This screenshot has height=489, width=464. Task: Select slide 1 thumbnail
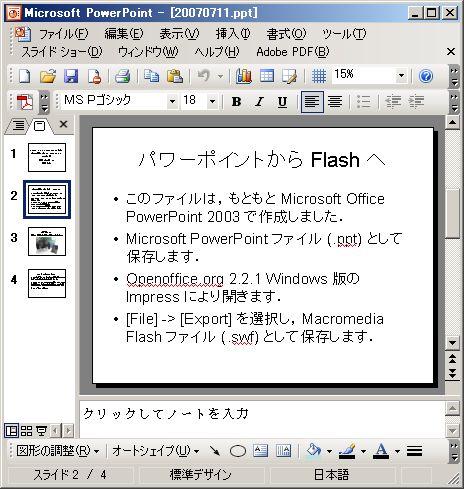tap(47, 157)
